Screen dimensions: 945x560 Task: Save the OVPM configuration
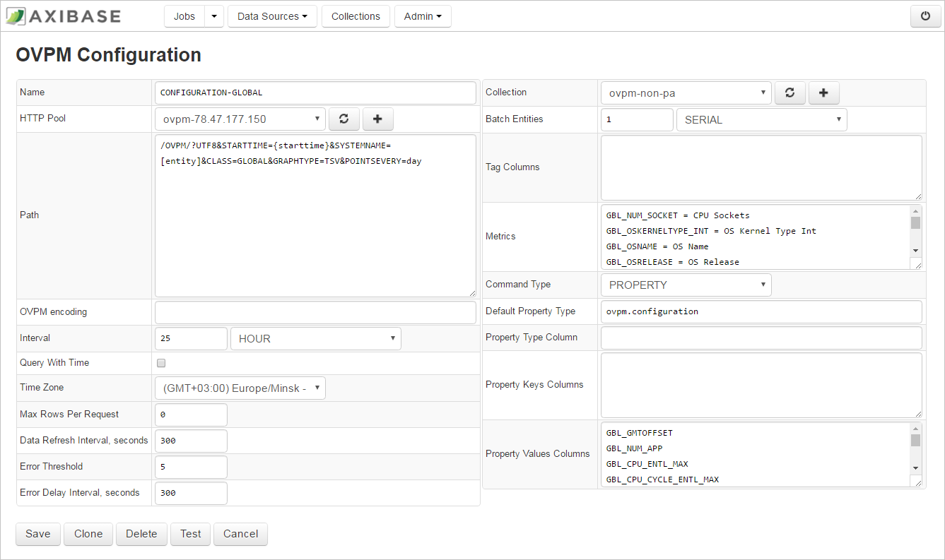click(x=38, y=534)
